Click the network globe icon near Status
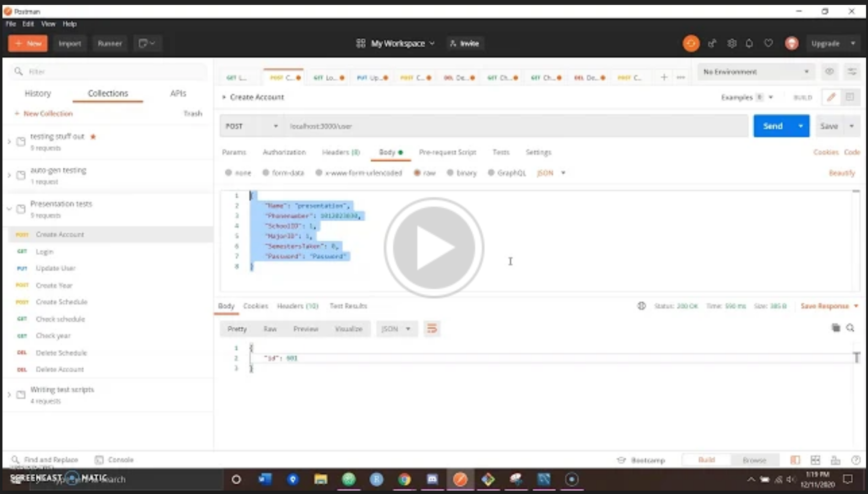This screenshot has height=494, width=868. [x=641, y=306]
